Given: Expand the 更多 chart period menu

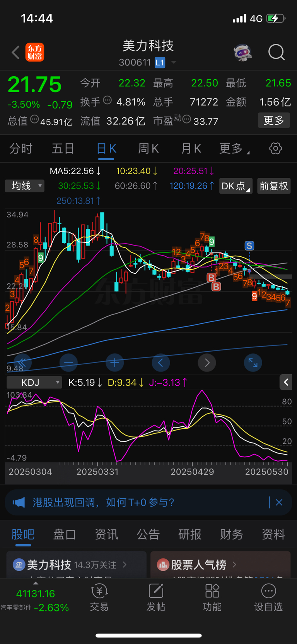Looking at the screenshot, I should tap(234, 149).
